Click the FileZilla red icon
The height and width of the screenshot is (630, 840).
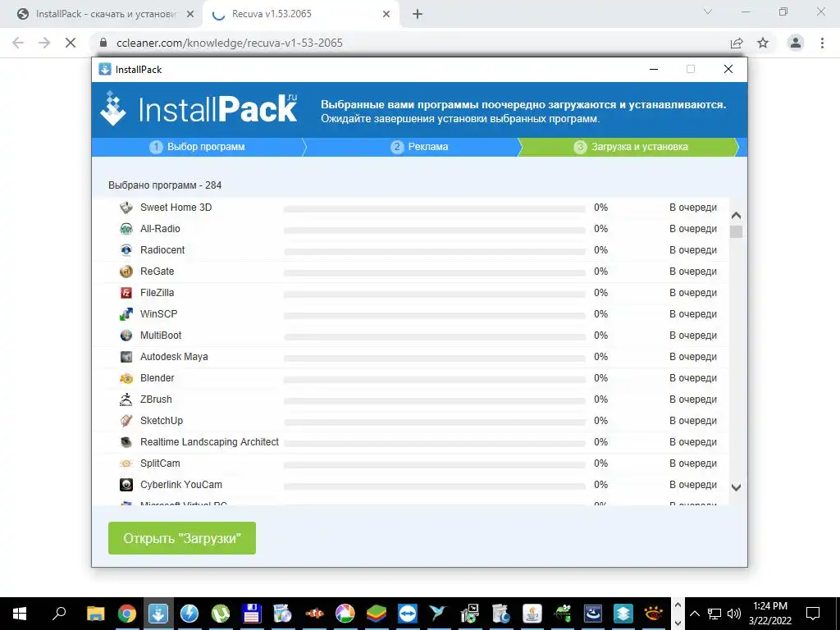click(x=126, y=293)
